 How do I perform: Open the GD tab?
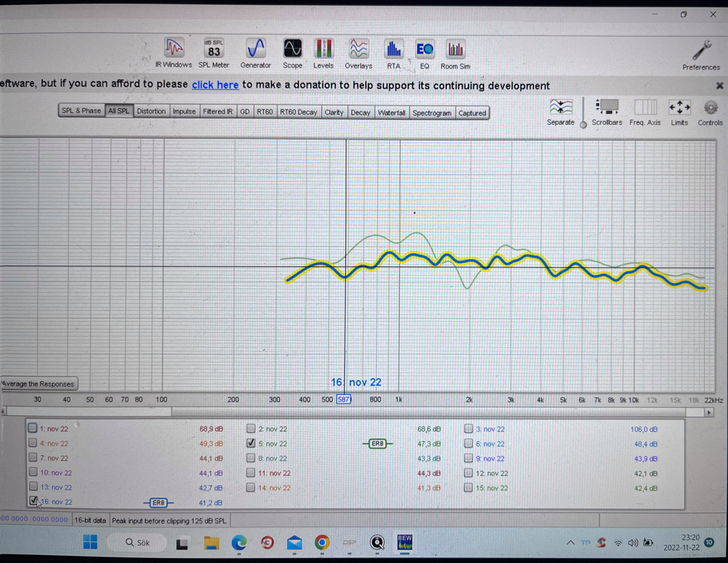tap(245, 111)
